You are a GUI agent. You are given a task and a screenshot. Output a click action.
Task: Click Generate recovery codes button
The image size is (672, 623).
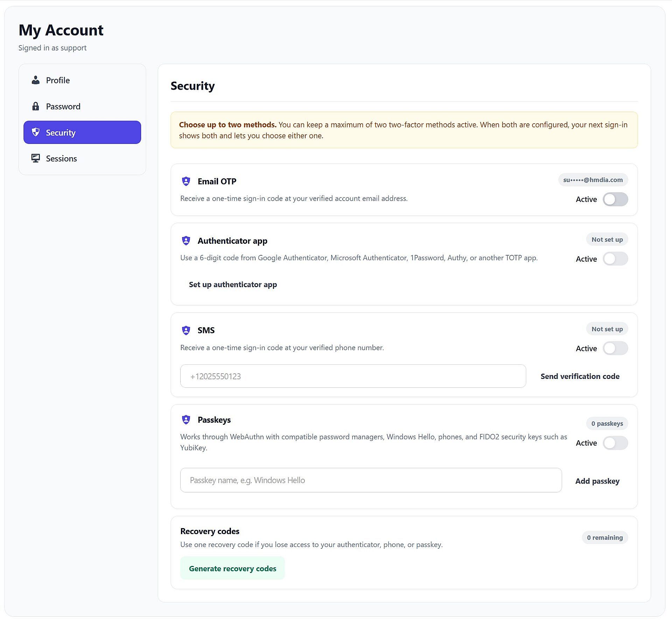(x=233, y=568)
